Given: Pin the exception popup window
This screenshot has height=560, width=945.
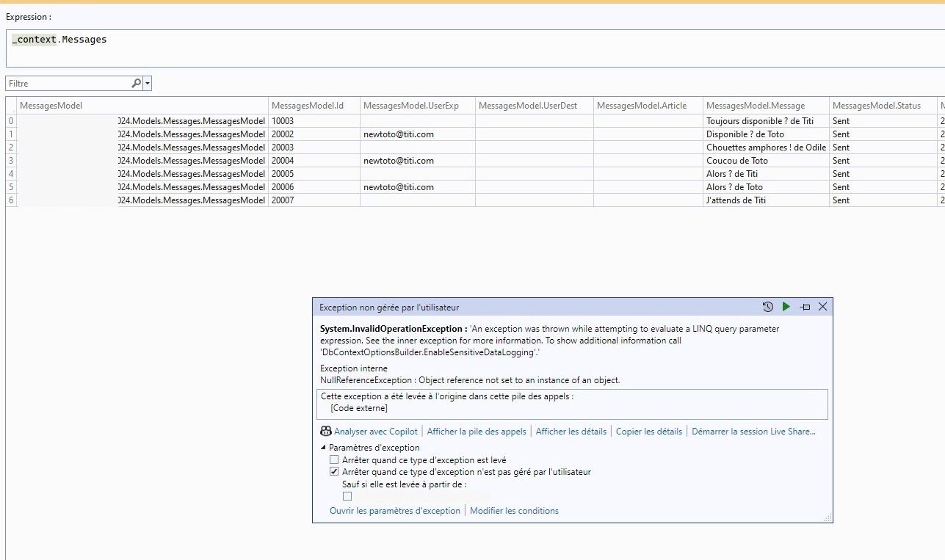Looking at the screenshot, I should pyautogui.click(x=805, y=307).
